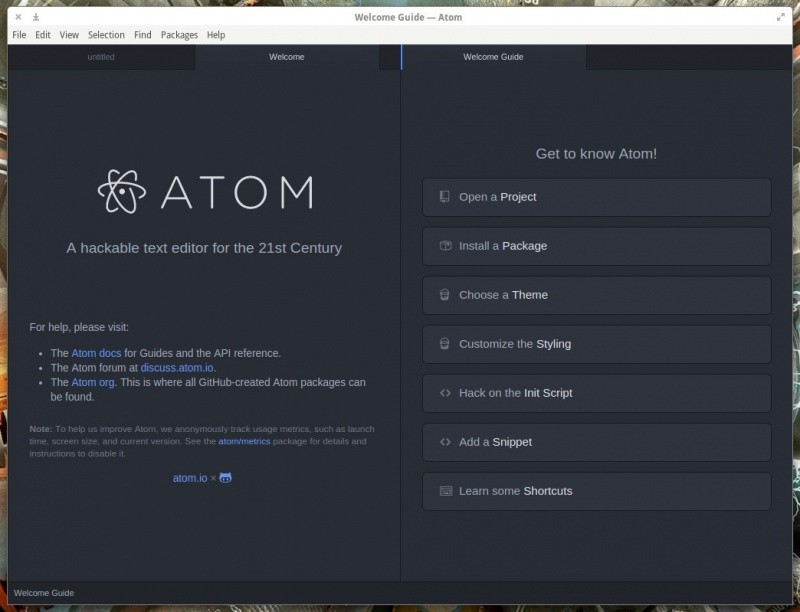Expand the Choose a Theme section
Screen dimensions: 800x612
tap(596, 295)
